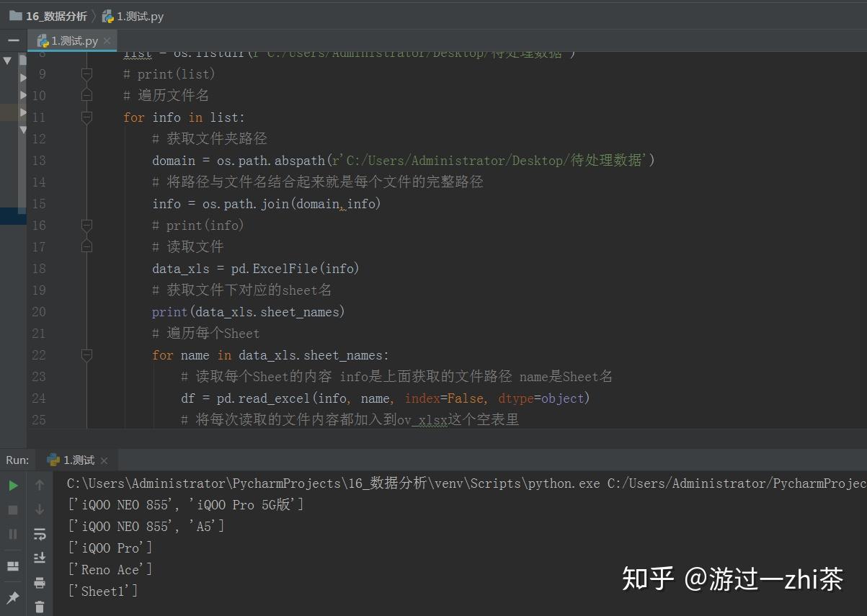Click the 'Run:' panel label
The width and height of the screenshot is (867, 616).
point(18,460)
